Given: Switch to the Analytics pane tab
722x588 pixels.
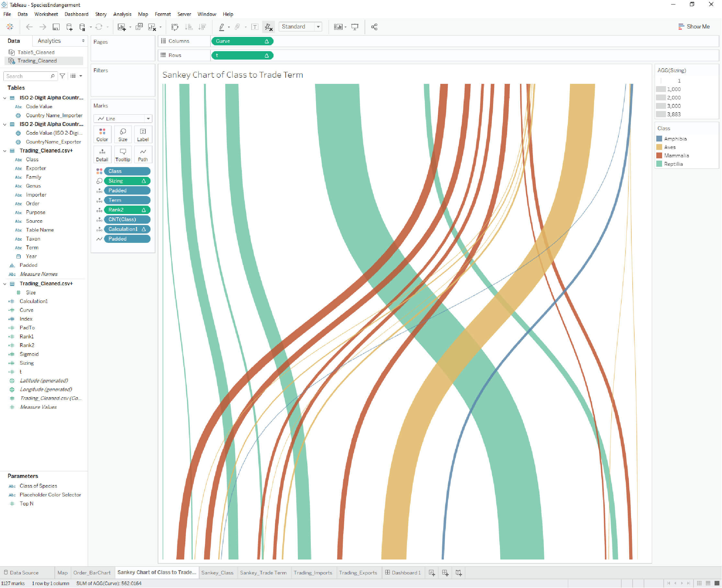Looking at the screenshot, I should [x=49, y=41].
